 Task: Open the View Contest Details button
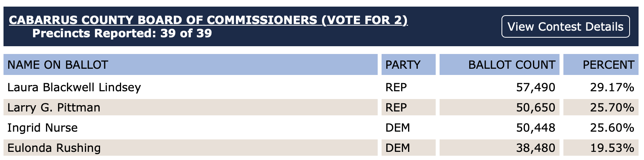[565, 26]
